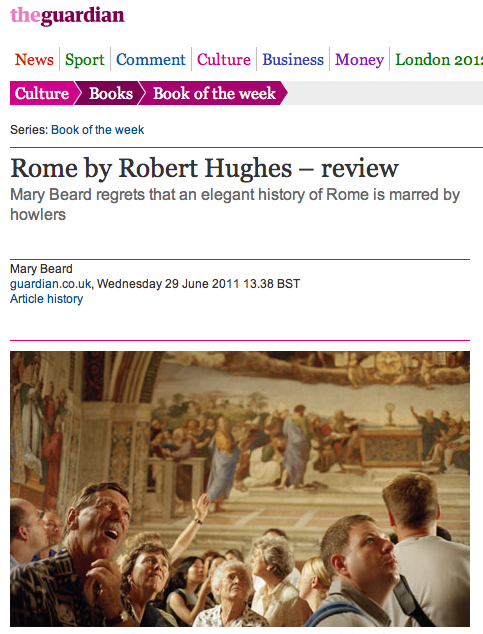
Task: Click the Vatican fresco tourists photo
Action: (240, 489)
